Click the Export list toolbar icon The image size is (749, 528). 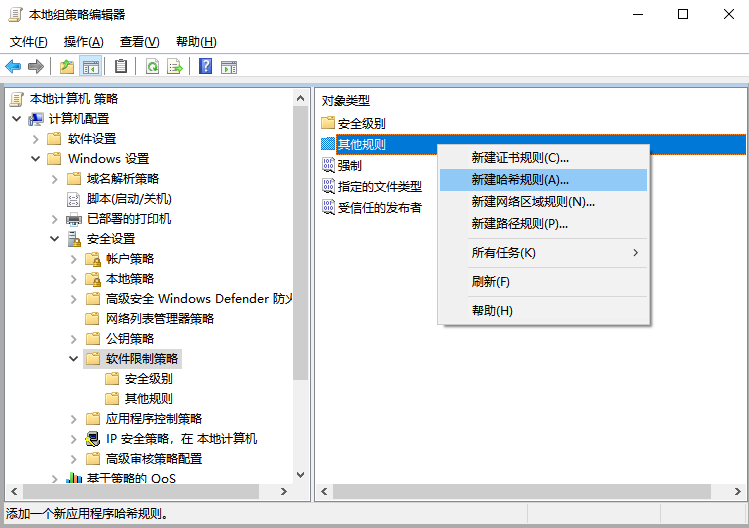coord(175,66)
